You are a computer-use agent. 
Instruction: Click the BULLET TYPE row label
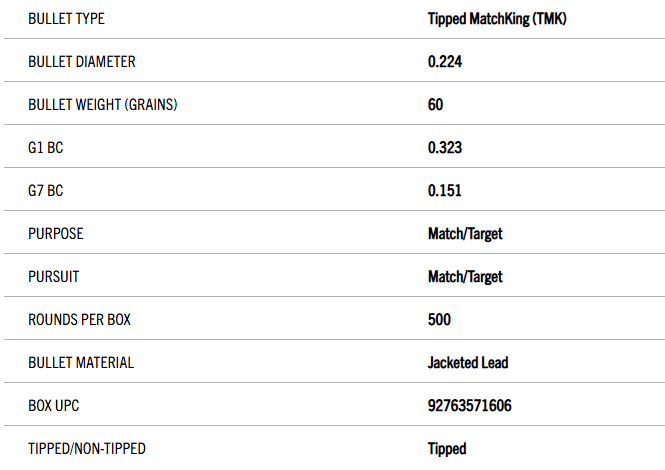point(66,19)
